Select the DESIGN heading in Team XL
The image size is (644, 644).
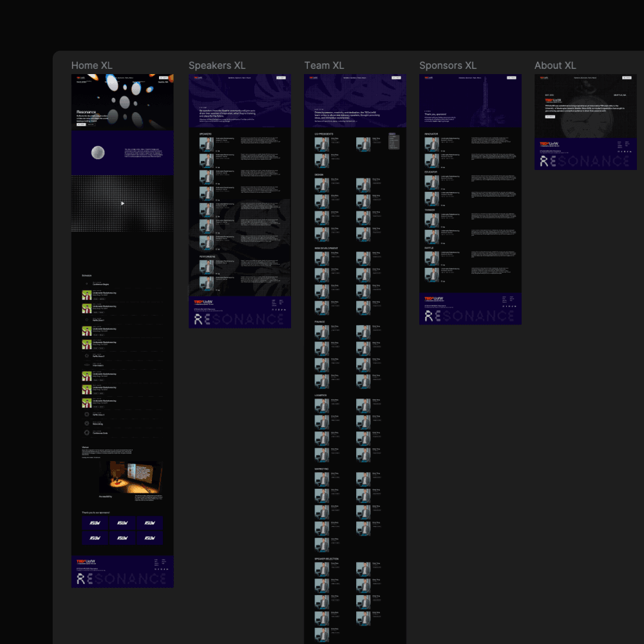(319, 175)
